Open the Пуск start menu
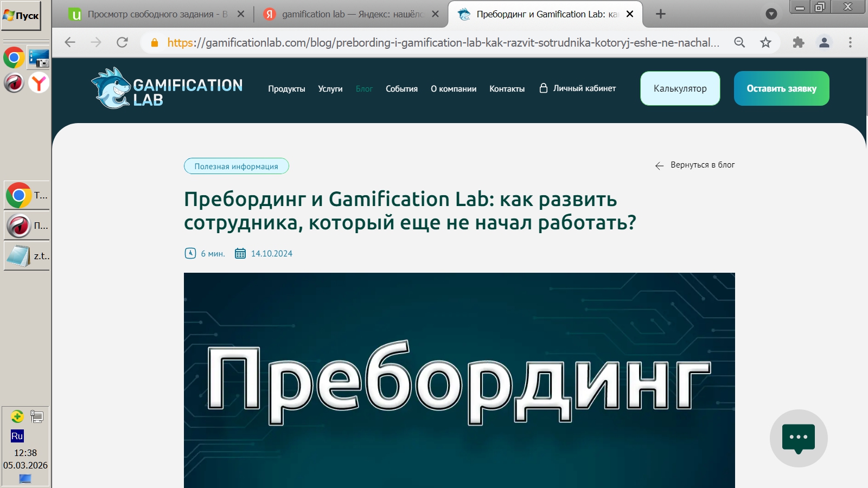 point(21,16)
